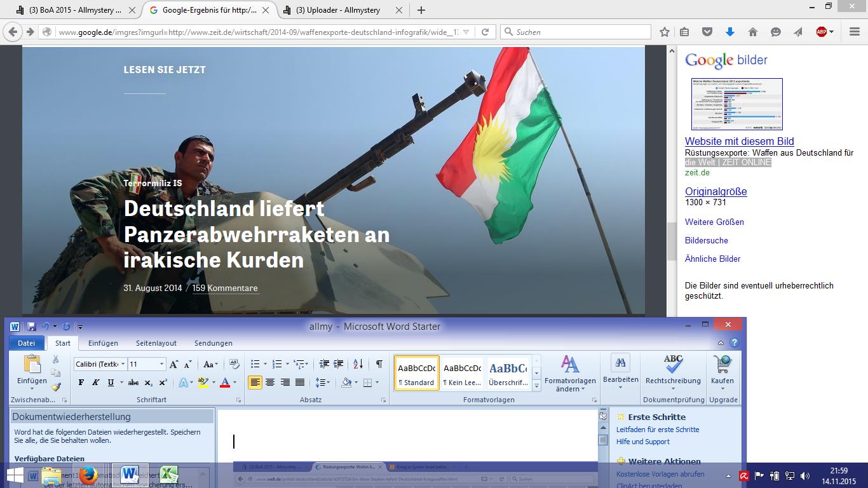Click 'Weitere Größen' link
This screenshot has width=868, height=488.
(714, 222)
